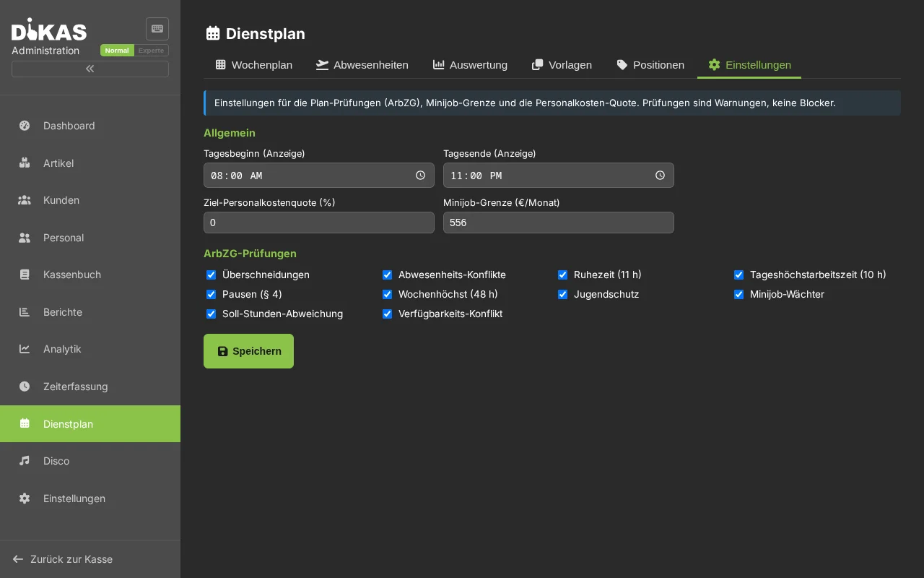Open time picker clock for Tagesende

click(660, 176)
